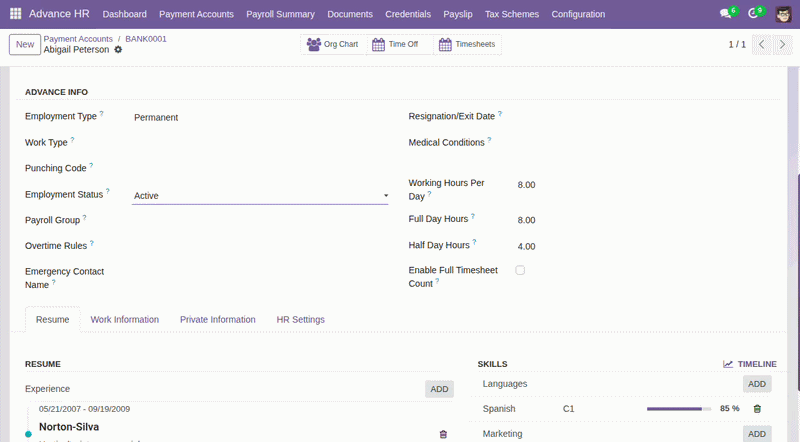The width and height of the screenshot is (800, 442).
Task: Go to previous record arrow
Action: pyautogui.click(x=762, y=44)
